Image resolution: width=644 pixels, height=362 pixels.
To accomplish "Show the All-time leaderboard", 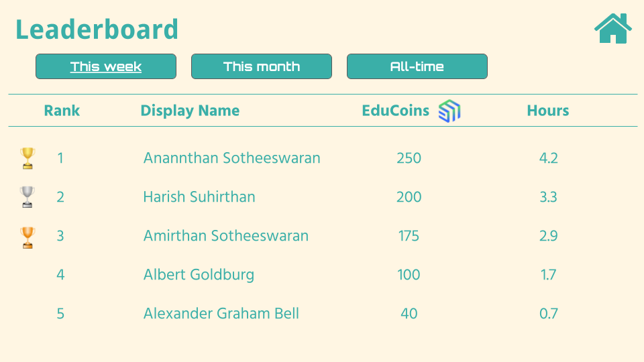I will tap(417, 66).
